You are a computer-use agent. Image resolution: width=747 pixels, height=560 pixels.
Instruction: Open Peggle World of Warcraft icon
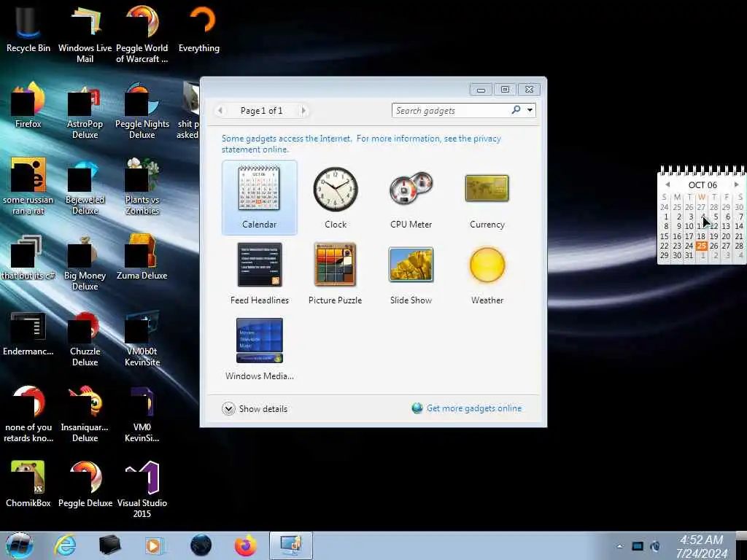pyautogui.click(x=142, y=34)
